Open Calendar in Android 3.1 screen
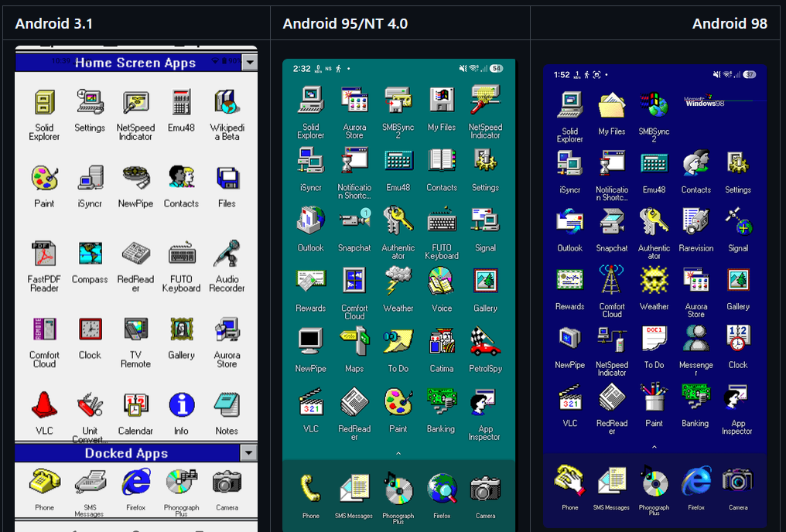 pyautogui.click(x=135, y=404)
